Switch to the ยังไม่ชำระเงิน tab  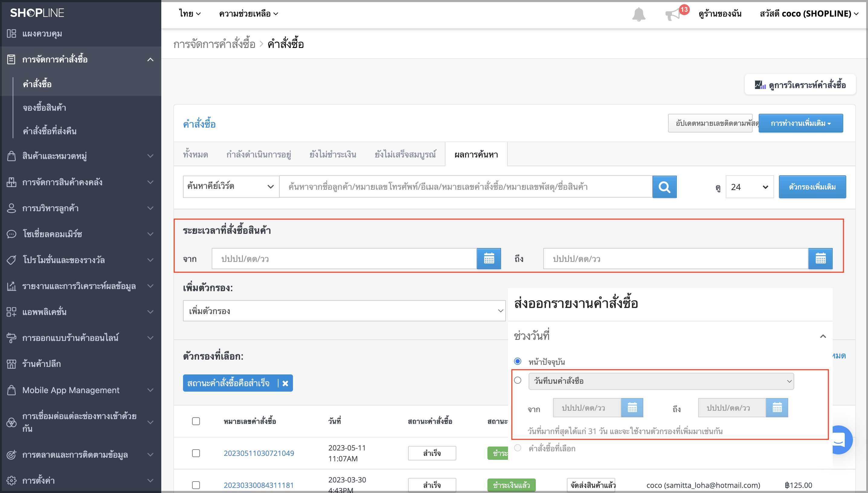(333, 154)
